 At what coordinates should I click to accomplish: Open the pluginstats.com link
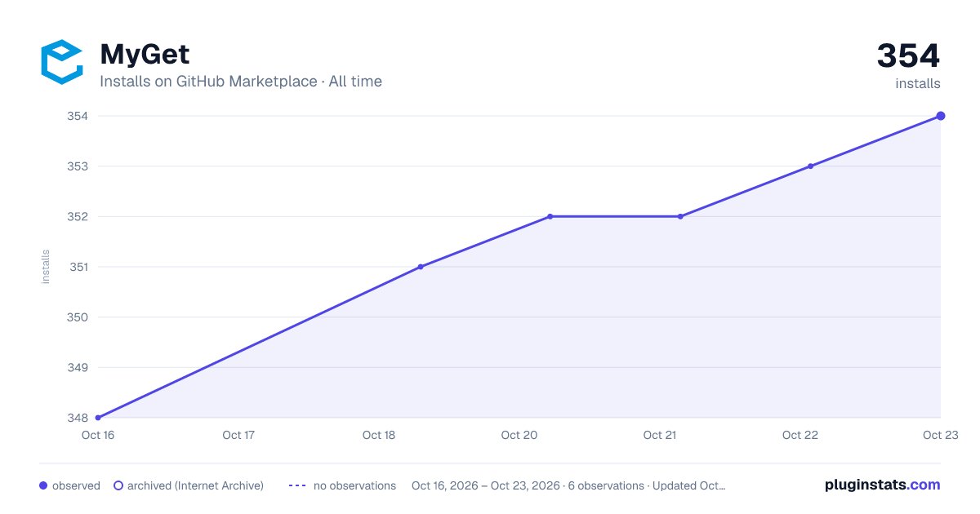(882, 485)
